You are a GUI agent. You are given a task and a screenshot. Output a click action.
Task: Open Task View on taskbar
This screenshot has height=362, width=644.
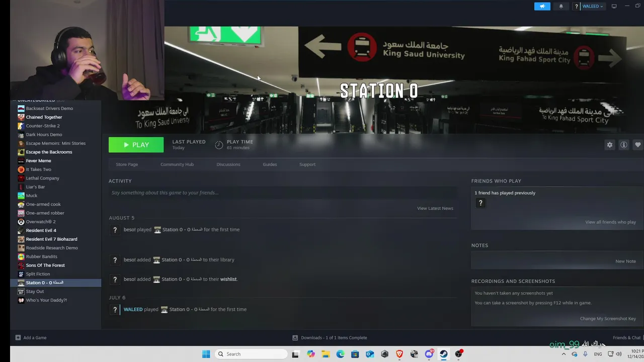pyautogui.click(x=295, y=354)
